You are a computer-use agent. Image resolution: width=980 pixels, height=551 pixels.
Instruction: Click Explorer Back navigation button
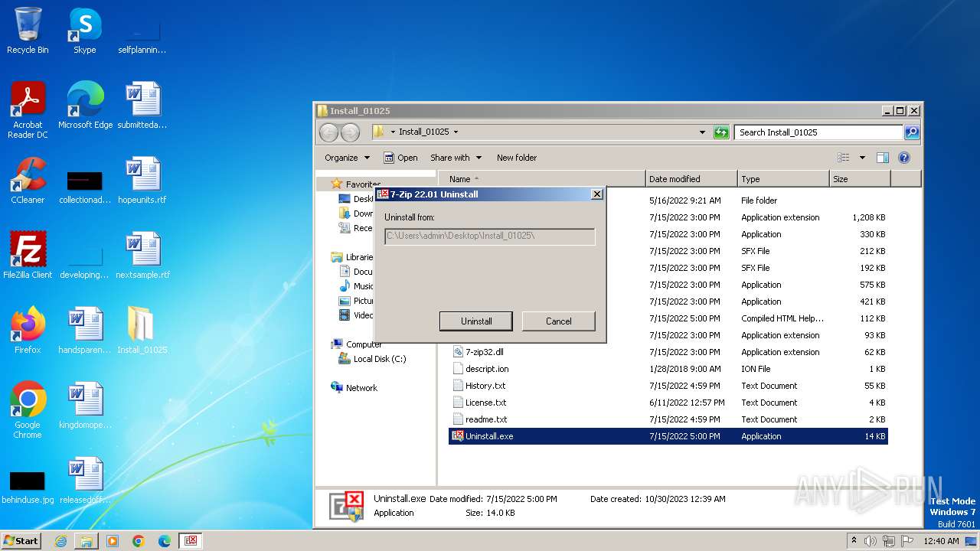(x=328, y=132)
